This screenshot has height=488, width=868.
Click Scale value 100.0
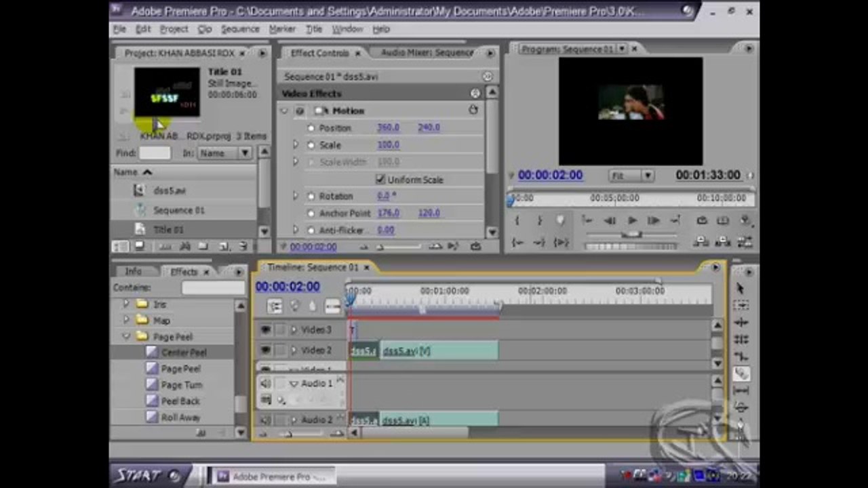click(x=388, y=144)
